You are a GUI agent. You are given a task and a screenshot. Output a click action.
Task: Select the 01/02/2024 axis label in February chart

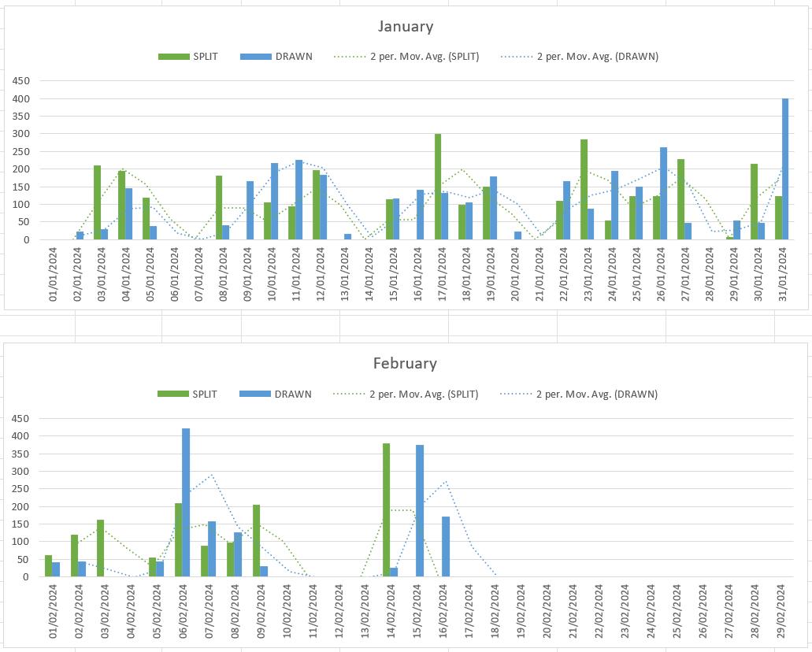54,612
